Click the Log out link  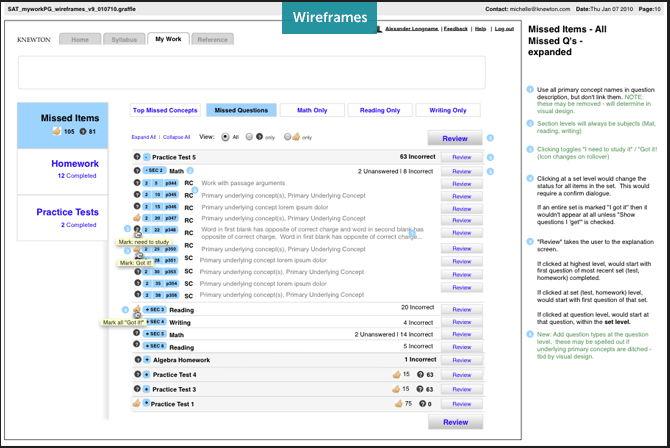click(504, 29)
